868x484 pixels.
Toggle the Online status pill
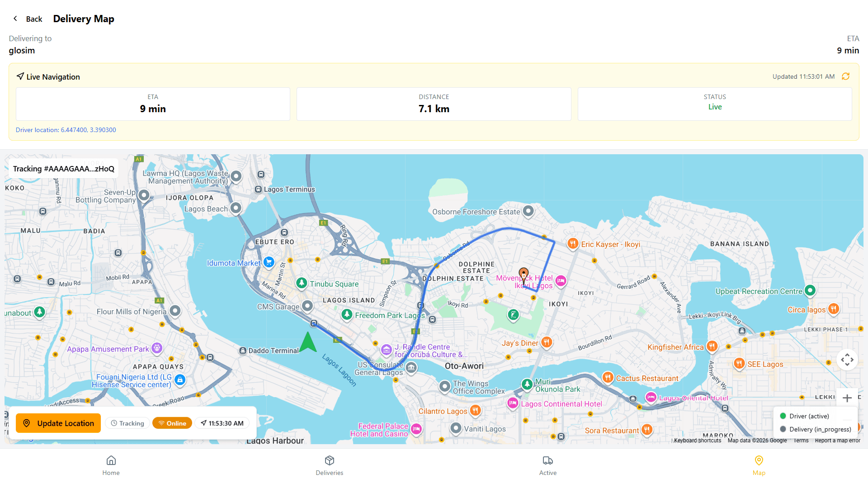(172, 423)
